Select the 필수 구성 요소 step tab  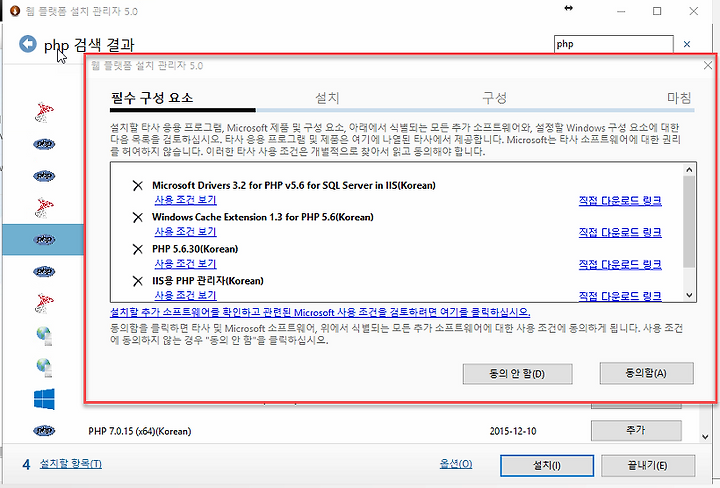click(x=152, y=98)
